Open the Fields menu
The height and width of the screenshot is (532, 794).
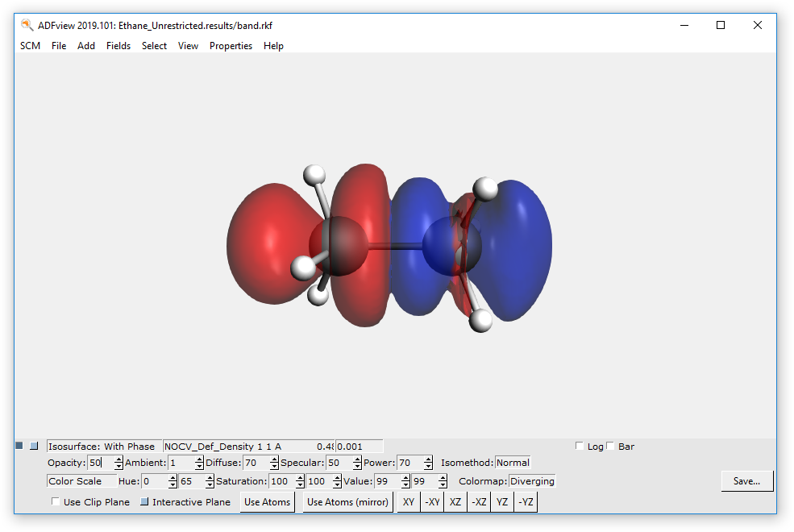(x=118, y=46)
